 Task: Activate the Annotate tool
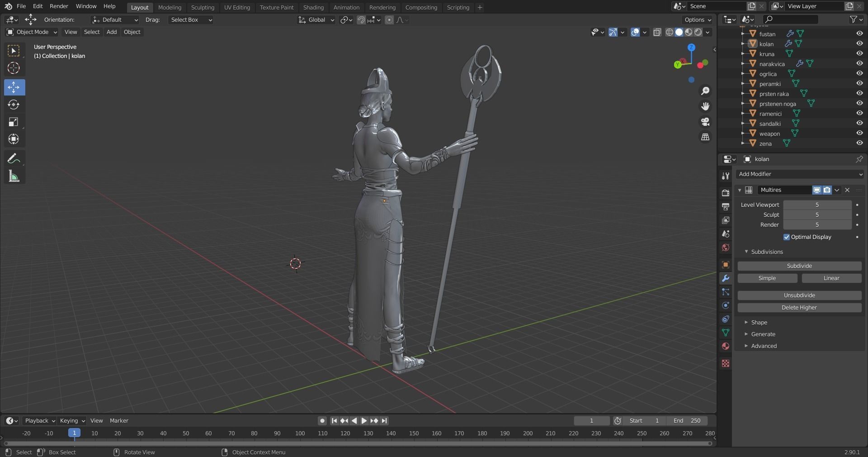(14, 159)
